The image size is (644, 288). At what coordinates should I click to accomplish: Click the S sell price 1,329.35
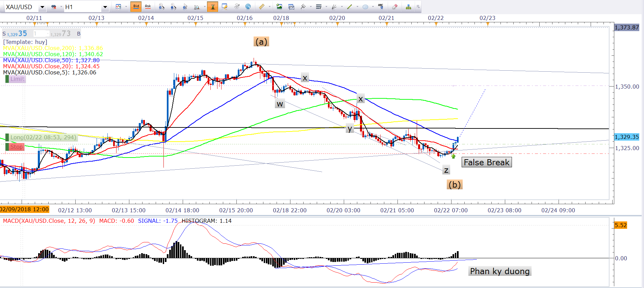click(x=15, y=34)
